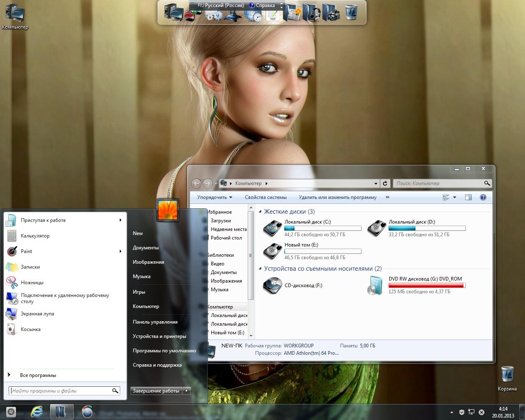Select Устройства и принтеры menu entry
This screenshot has height=420, width=525.
159,336
